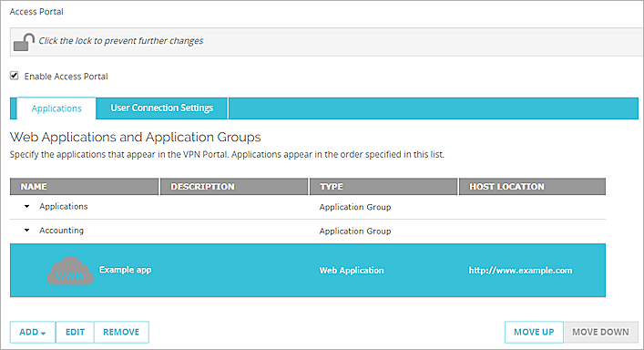
Task: Click the WWW cloud icon for Example app
Action: point(70,271)
